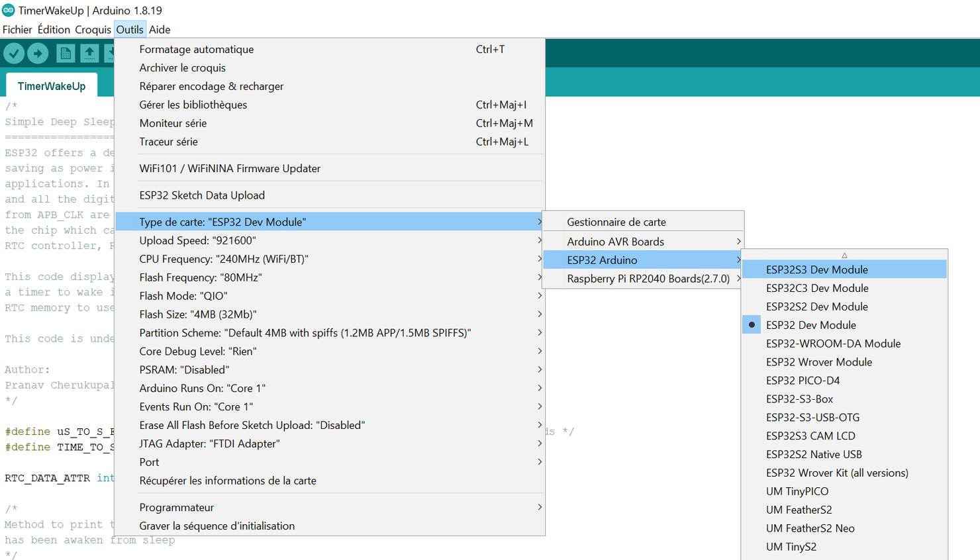Select Moniteur série from Outils menu
Image resolution: width=980 pixels, height=560 pixels.
[173, 123]
